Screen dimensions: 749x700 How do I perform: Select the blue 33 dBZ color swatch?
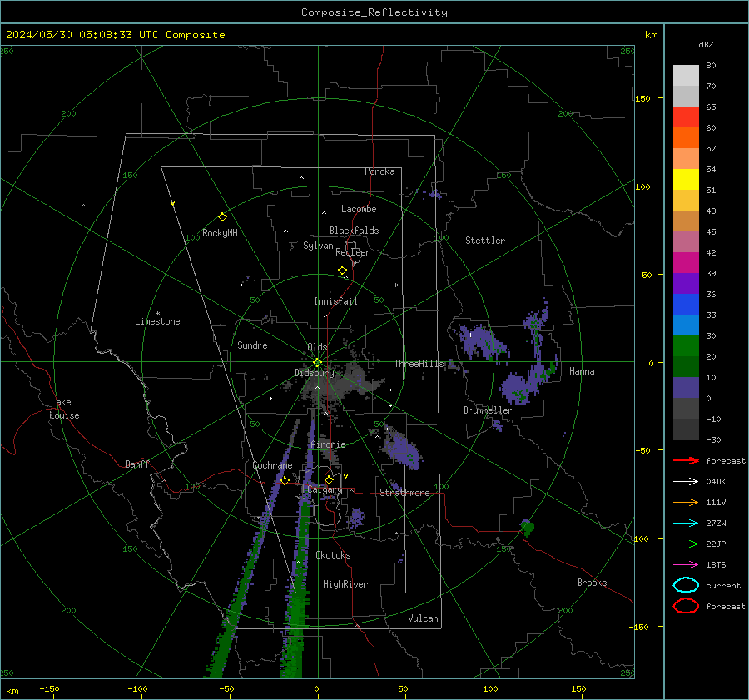tap(686, 304)
